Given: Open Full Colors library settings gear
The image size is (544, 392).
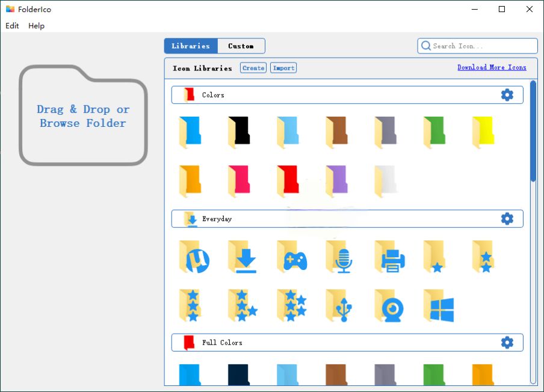Looking at the screenshot, I should point(507,343).
